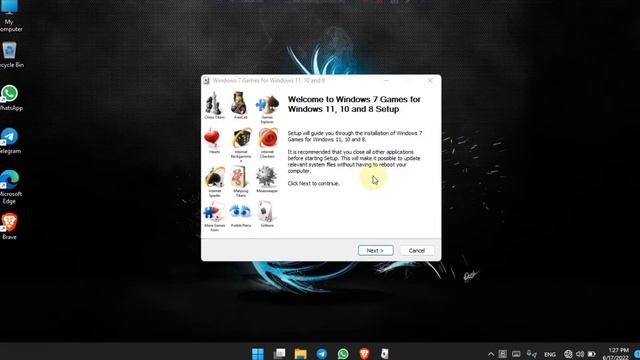Screen dimensions: 640x360
Task: Open the notification badge at taskbar end
Action: tap(637, 354)
